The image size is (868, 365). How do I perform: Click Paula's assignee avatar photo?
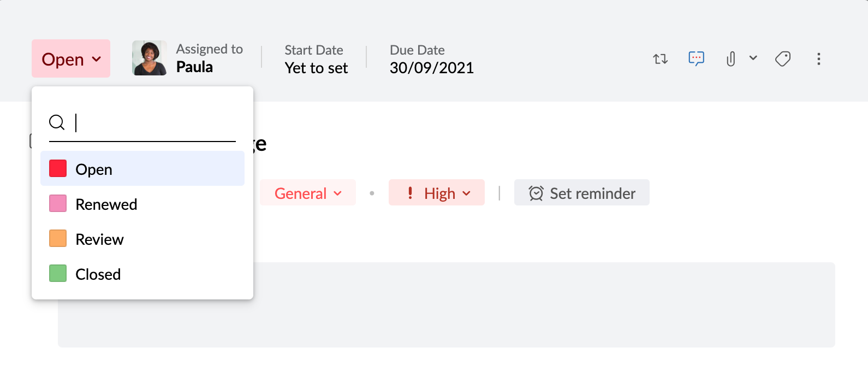pos(149,58)
